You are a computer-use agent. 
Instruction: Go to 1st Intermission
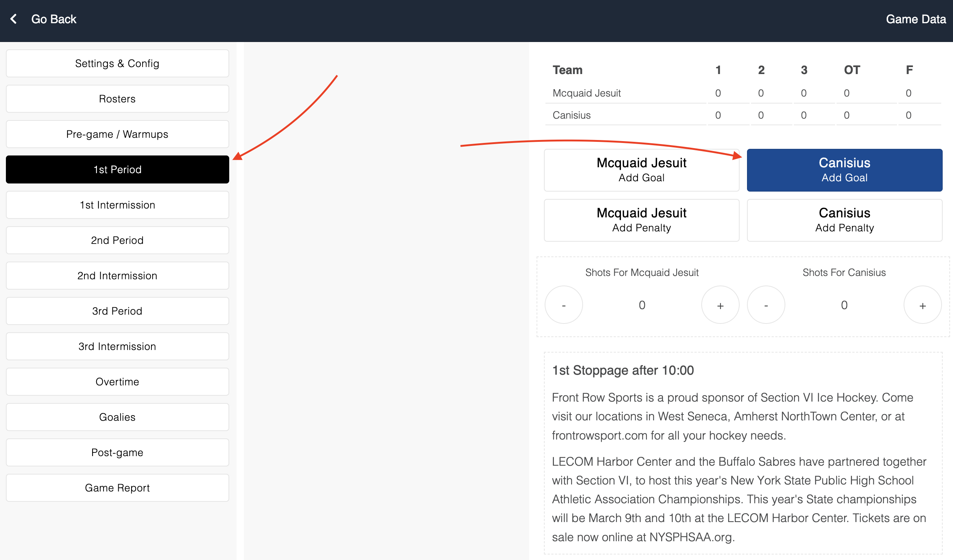tap(117, 205)
